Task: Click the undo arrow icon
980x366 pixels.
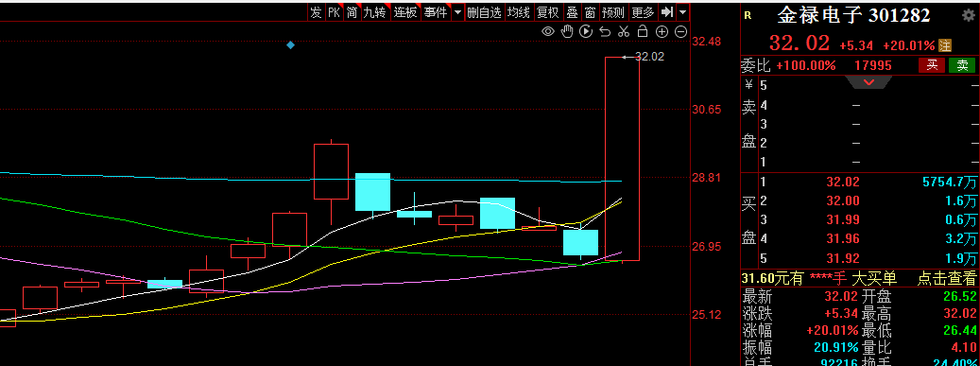Action: (605, 31)
